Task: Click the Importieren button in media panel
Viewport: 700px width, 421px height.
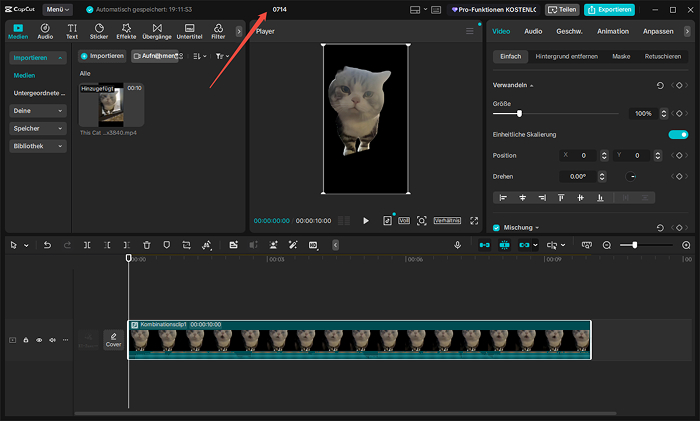Action: 102,56
